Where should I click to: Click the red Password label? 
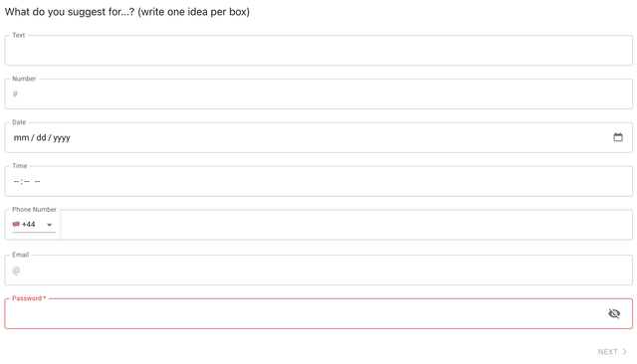[29, 298]
